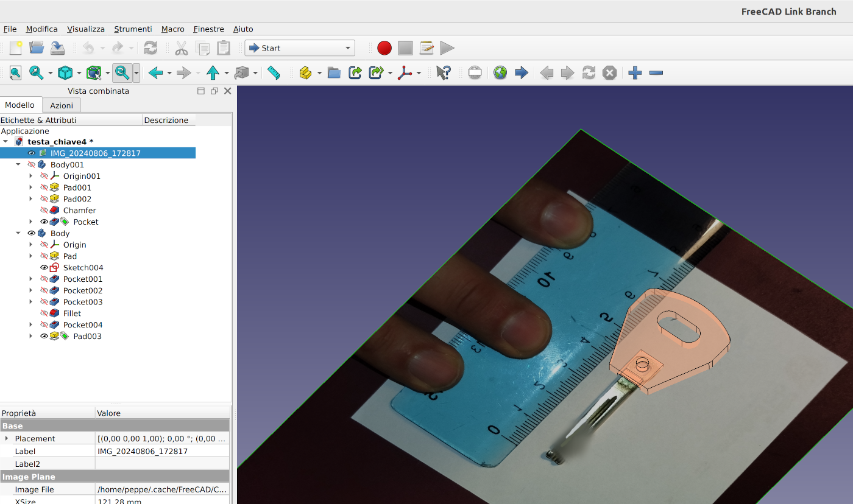Expand the Origin001 tree node
The image size is (853, 504).
[x=30, y=177]
